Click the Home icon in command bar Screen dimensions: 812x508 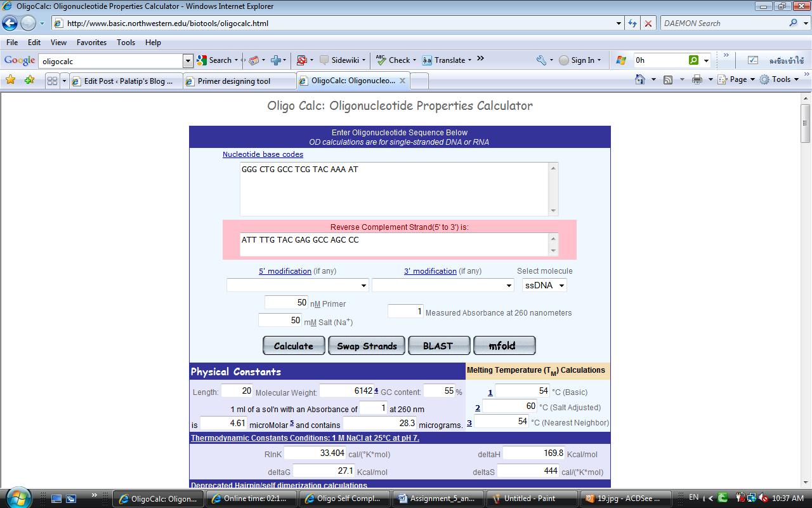pyautogui.click(x=641, y=79)
